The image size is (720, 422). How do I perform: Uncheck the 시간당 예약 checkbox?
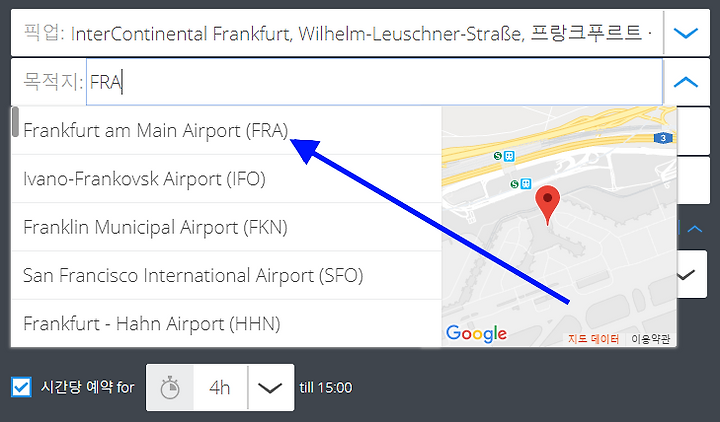(21, 387)
